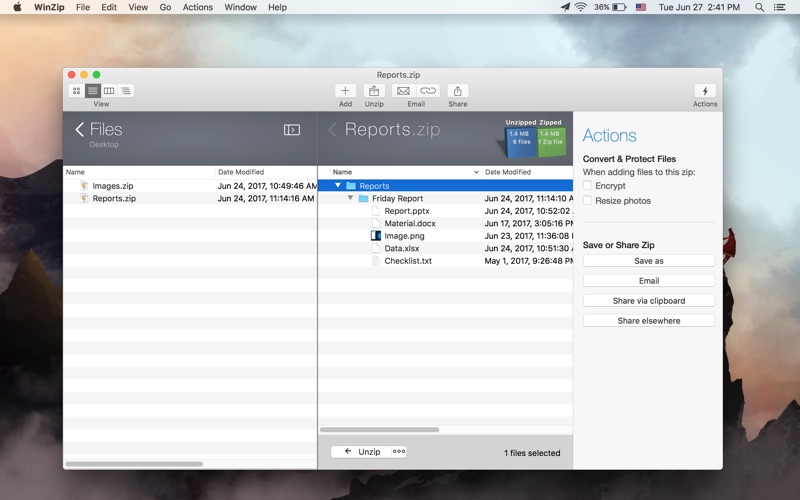Click the Unzip toolbar icon
Viewport: 800px width, 500px height.
click(x=374, y=91)
